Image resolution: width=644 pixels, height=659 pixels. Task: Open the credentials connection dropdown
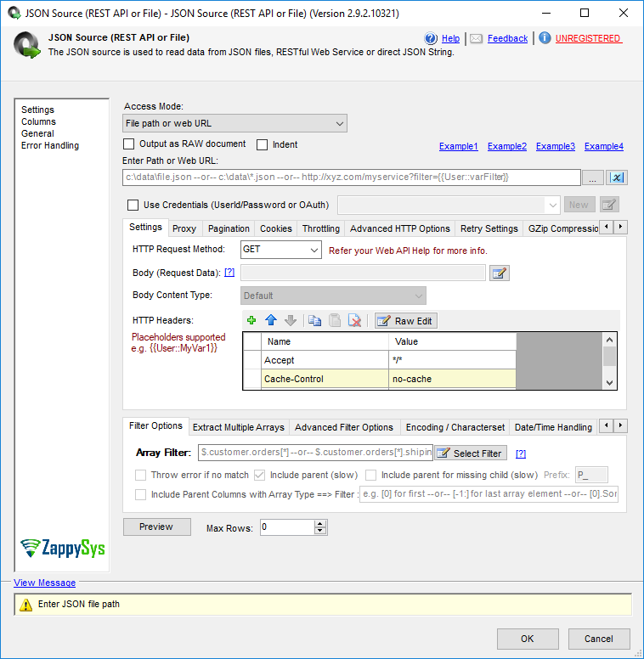pos(449,206)
